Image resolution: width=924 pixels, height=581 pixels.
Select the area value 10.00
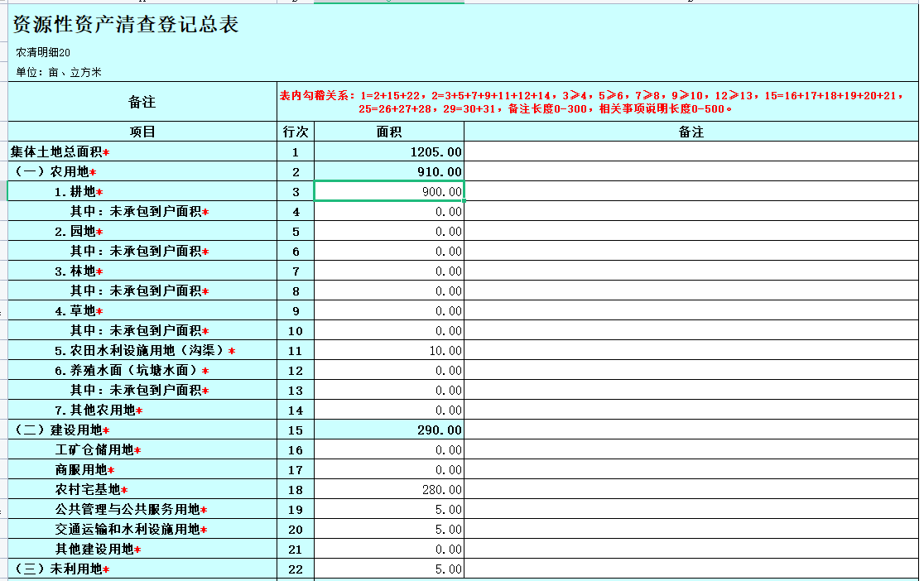[389, 350]
